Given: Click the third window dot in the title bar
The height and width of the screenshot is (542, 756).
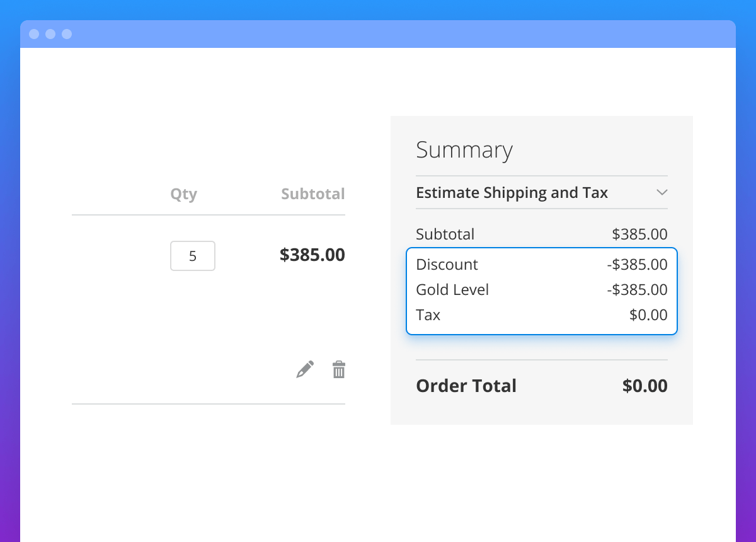Looking at the screenshot, I should click(67, 34).
